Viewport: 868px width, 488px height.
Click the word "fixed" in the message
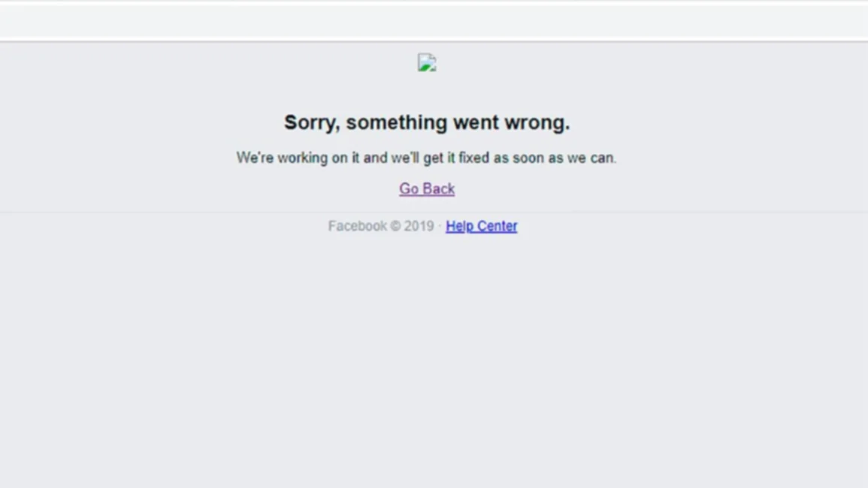(x=474, y=158)
